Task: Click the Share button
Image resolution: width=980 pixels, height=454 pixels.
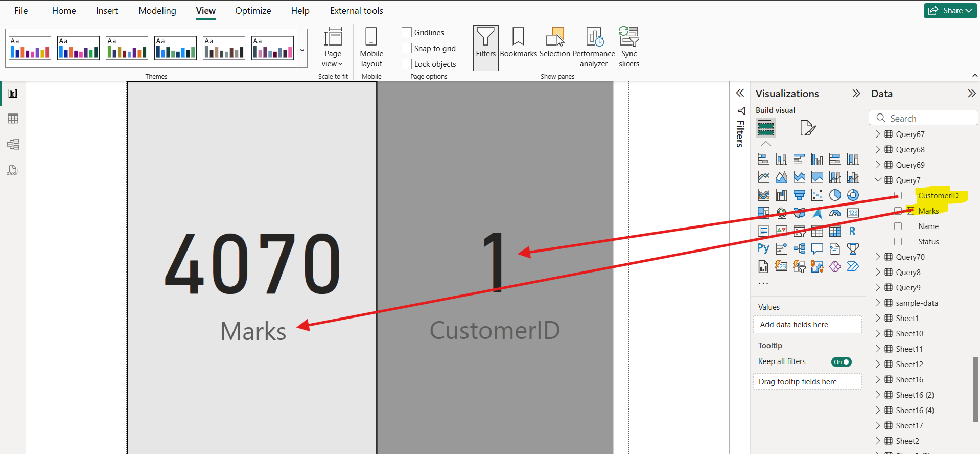Action: pos(950,11)
